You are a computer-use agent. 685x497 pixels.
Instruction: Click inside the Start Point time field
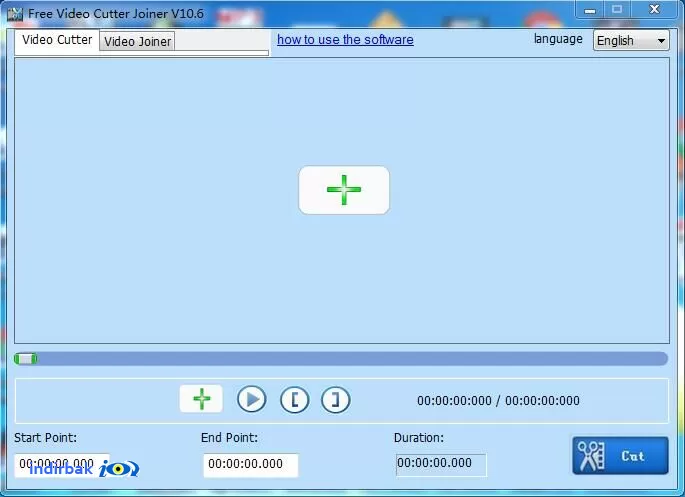(62, 465)
